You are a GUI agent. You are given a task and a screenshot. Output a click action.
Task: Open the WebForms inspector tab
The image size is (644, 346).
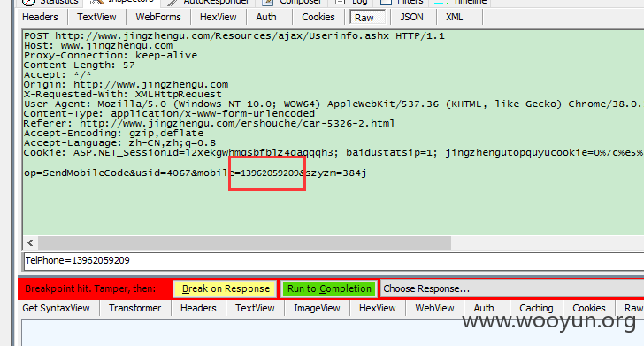coord(158,18)
